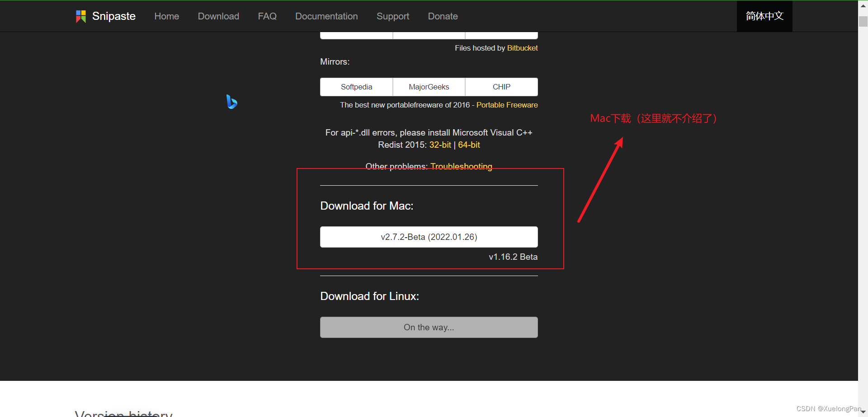The height and width of the screenshot is (417, 868).
Task: Click the 'Download for Mac:' heading
Action: point(367,206)
